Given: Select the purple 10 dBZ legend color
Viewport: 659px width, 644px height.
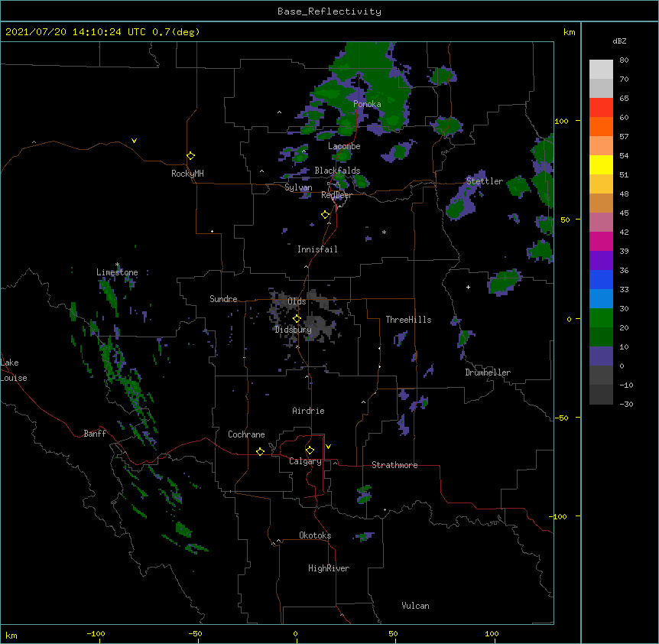Looking at the screenshot, I should click(x=601, y=356).
